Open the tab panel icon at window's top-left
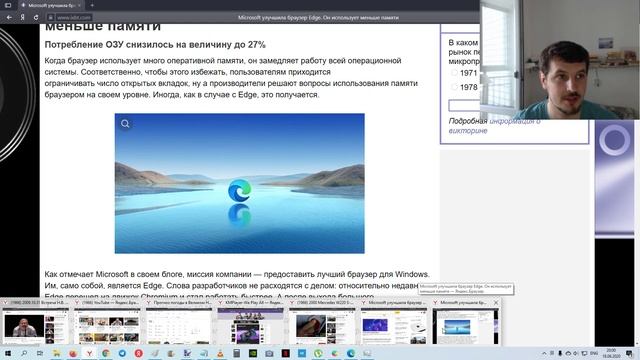Image resolution: width=640 pixels, height=360 pixels. pos(8,5)
